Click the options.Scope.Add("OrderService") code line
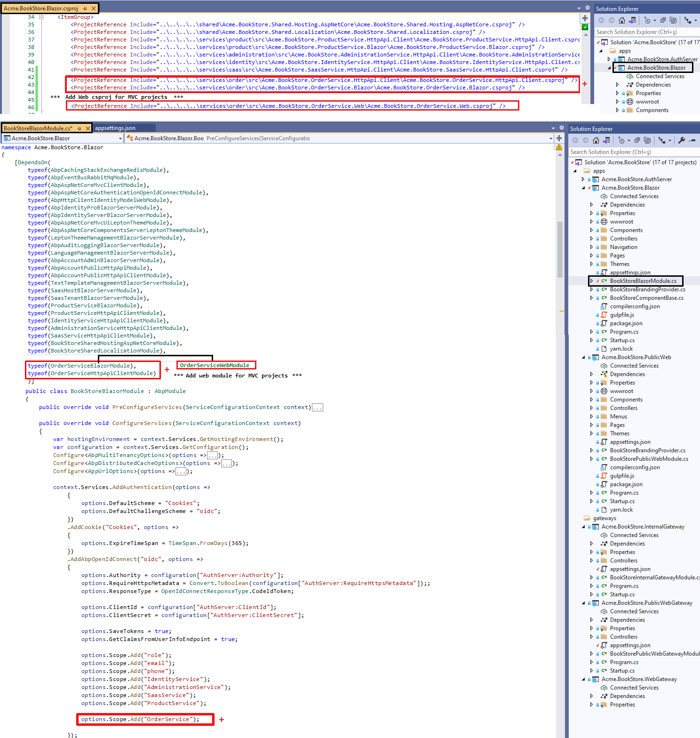 tap(140, 719)
